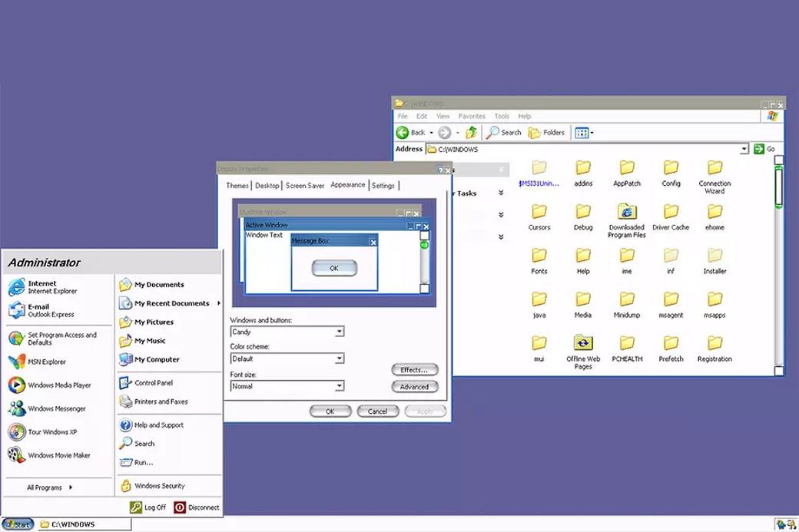The width and height of the screenshot is (799, 532).
Task: Open the Tools menu in Explorer
Action: 501,116
